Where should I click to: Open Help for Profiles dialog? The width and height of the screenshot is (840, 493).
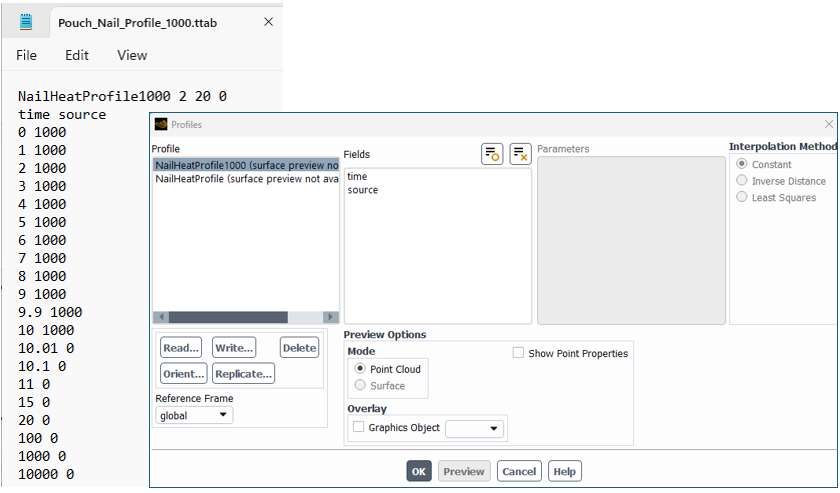coord(565,471)
